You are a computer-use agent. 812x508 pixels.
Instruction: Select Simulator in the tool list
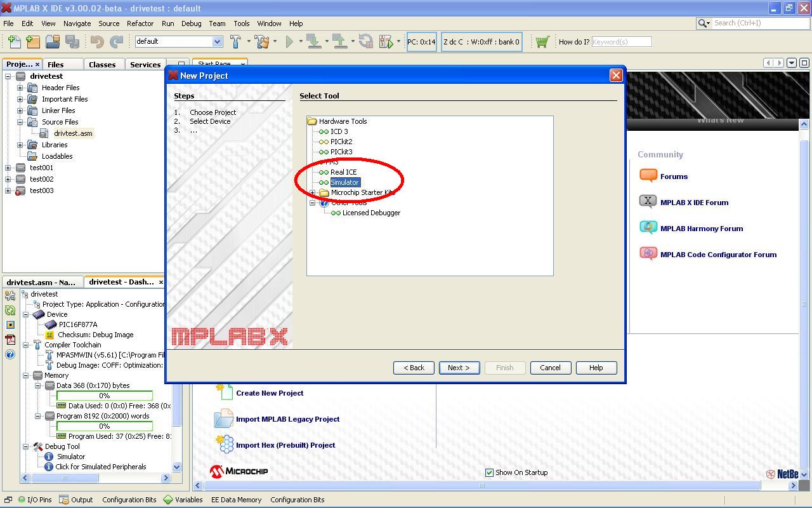[345, 182]
